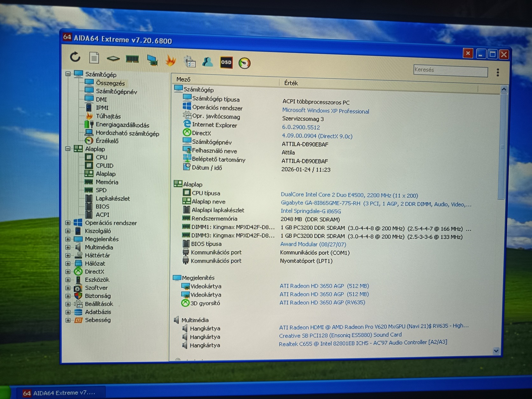Click the network computer toolbar icon

(x=152, y=60)
